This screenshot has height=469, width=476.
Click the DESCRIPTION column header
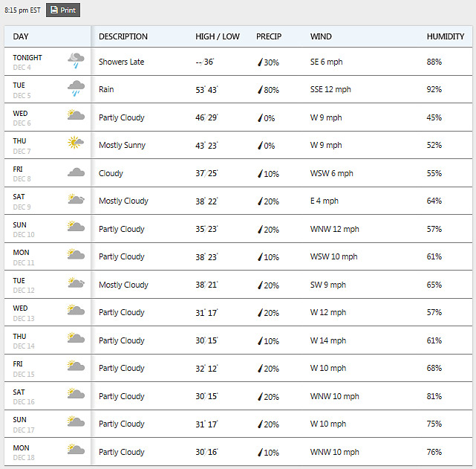coord(123,36)
